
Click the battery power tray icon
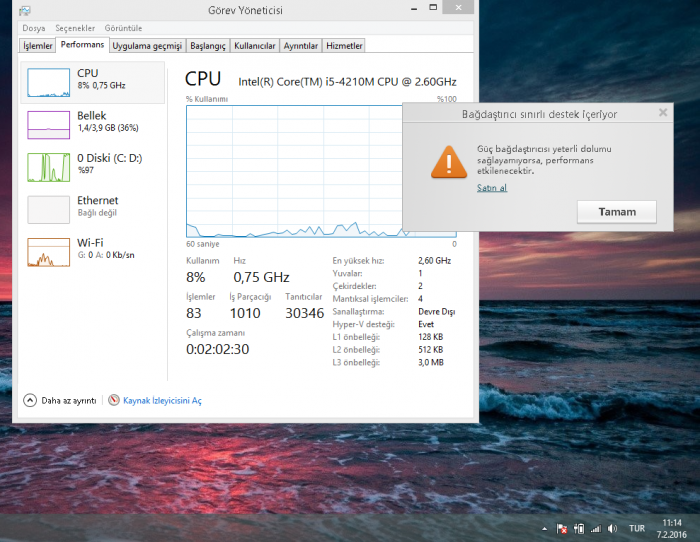[x=579, y=528]
